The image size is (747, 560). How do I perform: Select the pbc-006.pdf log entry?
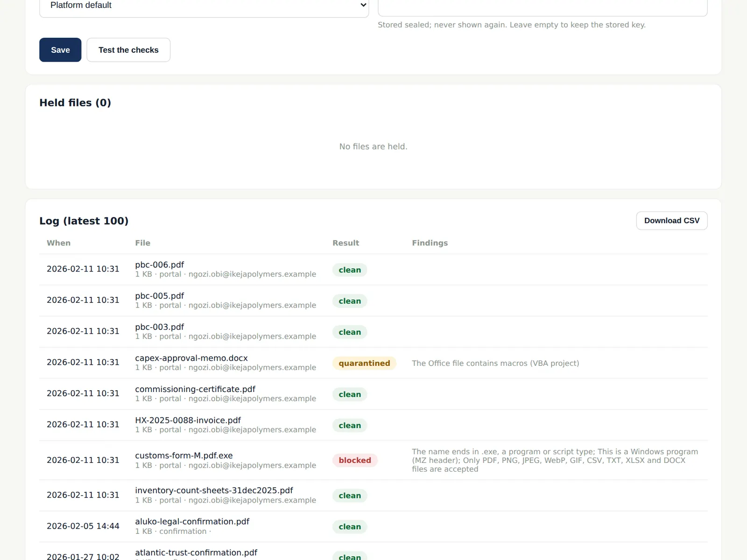[373, 270]
